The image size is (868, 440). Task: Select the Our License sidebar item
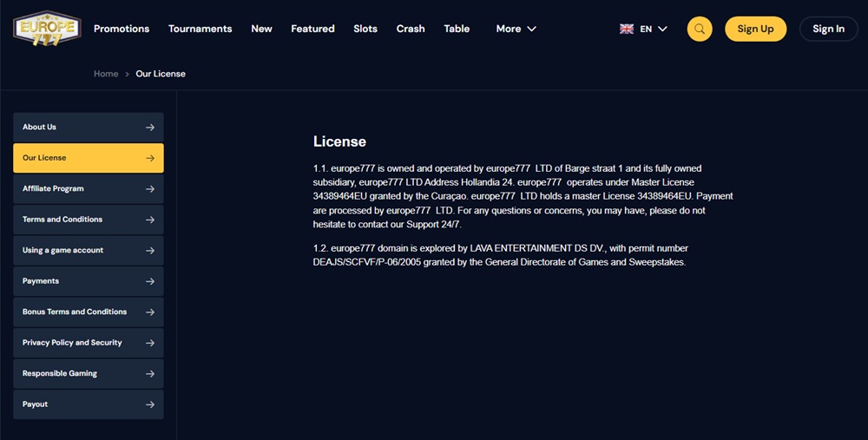click(89, 158)
